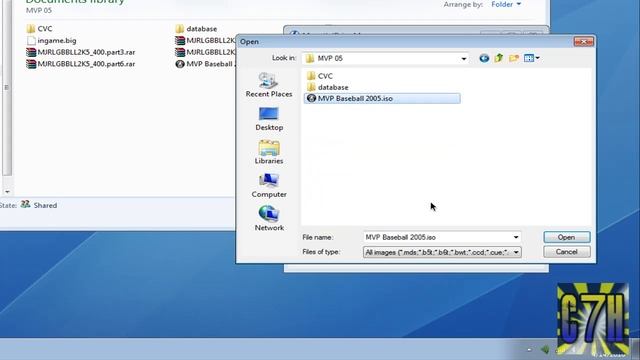
Task: Open Arrange by Folder dropdown in Explorer
Action: (x=506, y=4)
